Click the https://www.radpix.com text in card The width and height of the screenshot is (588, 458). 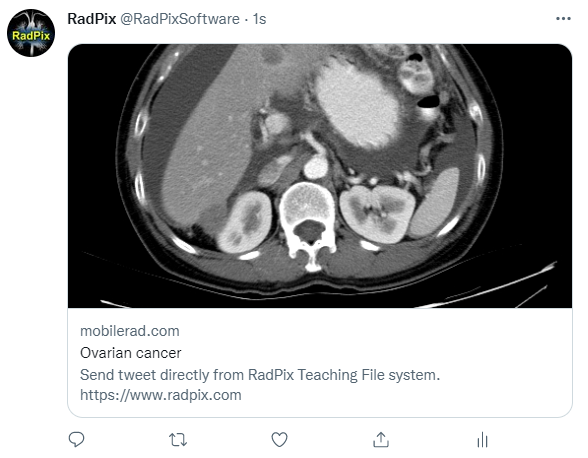pyautogui.click(x=160, y=395)
